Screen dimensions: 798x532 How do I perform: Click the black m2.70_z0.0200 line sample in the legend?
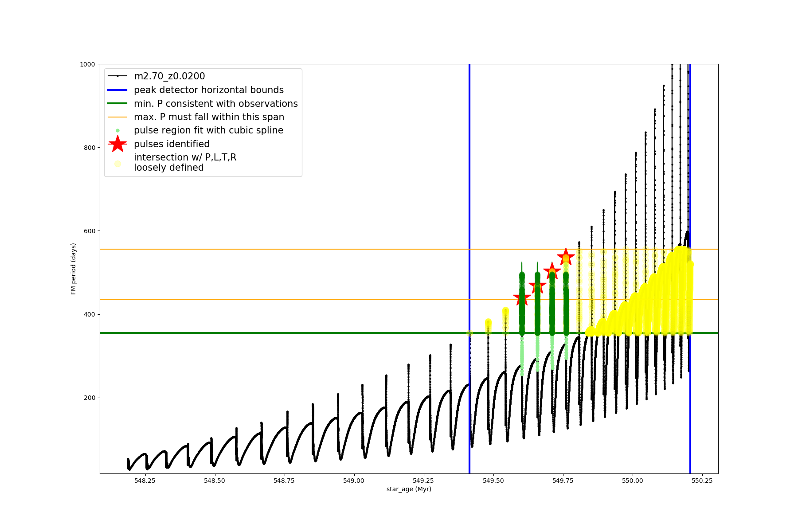[117, 76]
